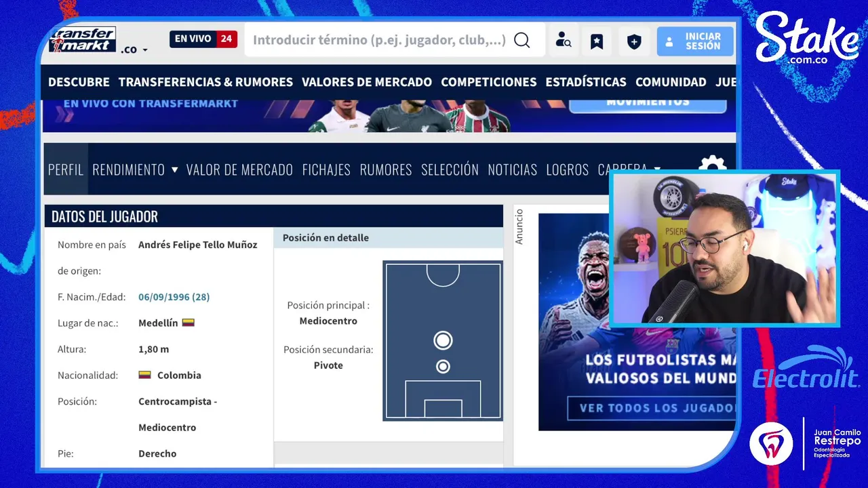
Task: Click the magnifying glass search icon
Action: pos(521,40)
